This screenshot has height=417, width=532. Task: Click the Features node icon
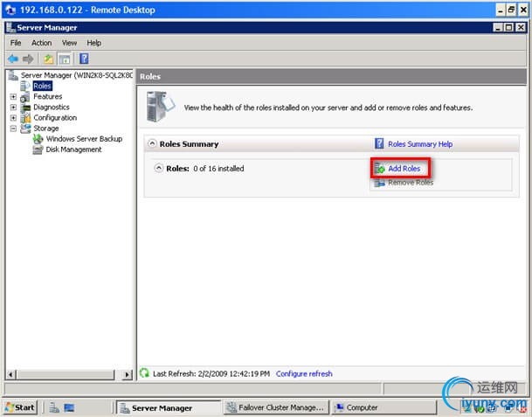(25, 97)
